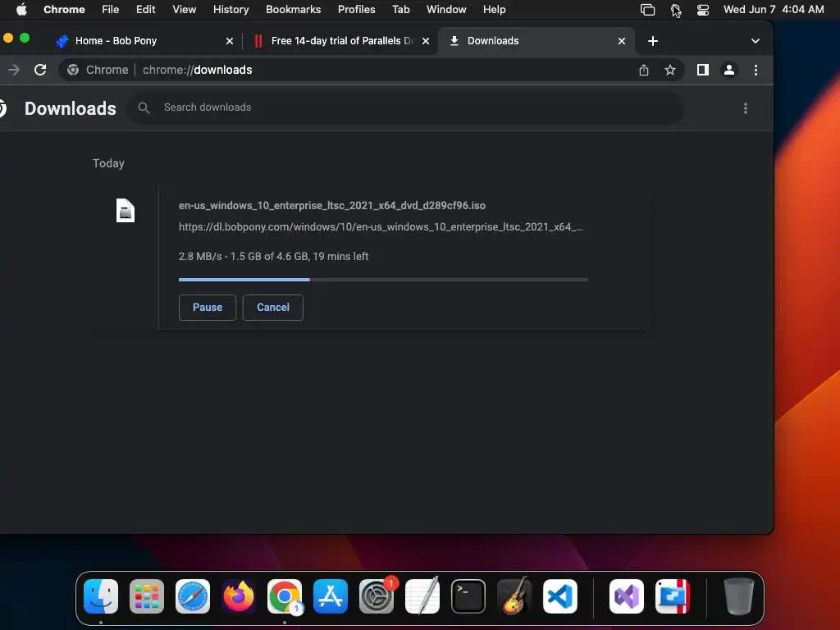Go forward with the forward arrow

coord(14,70)
